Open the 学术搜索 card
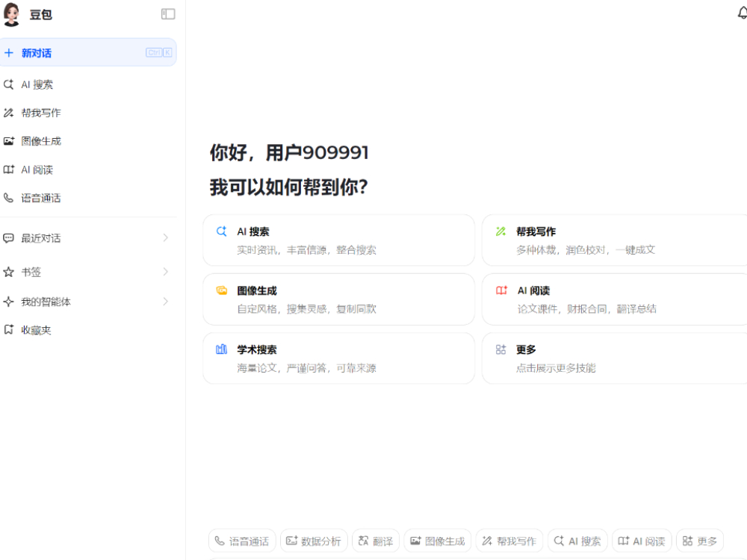747x560 pixels. click(338, 358)
